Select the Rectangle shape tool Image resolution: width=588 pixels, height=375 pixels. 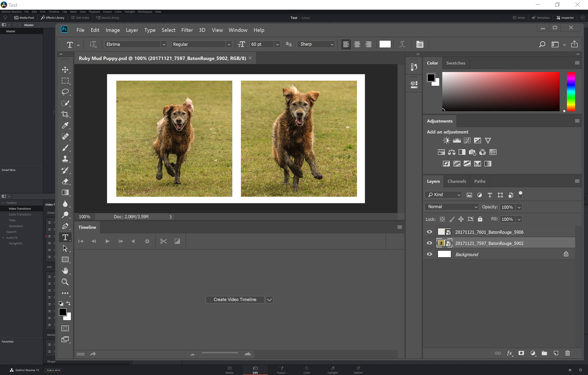(65, 260)
